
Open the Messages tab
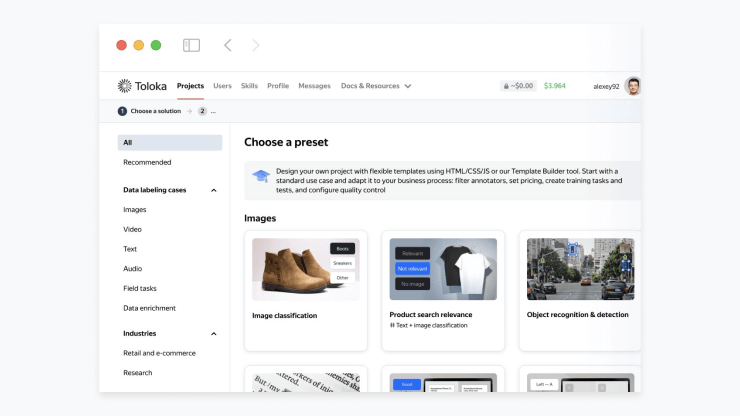pos(314,86)
